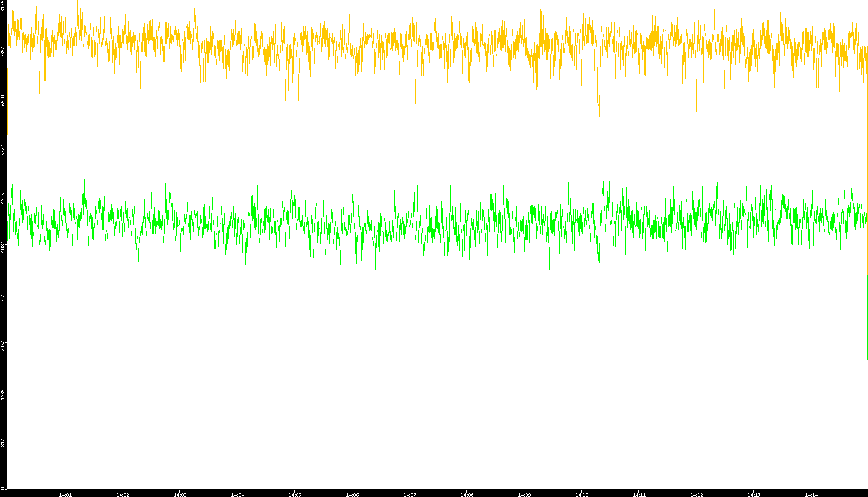Click the 6540 value axis label
Viewport: 868px width, 497px height.
point(3,100)
